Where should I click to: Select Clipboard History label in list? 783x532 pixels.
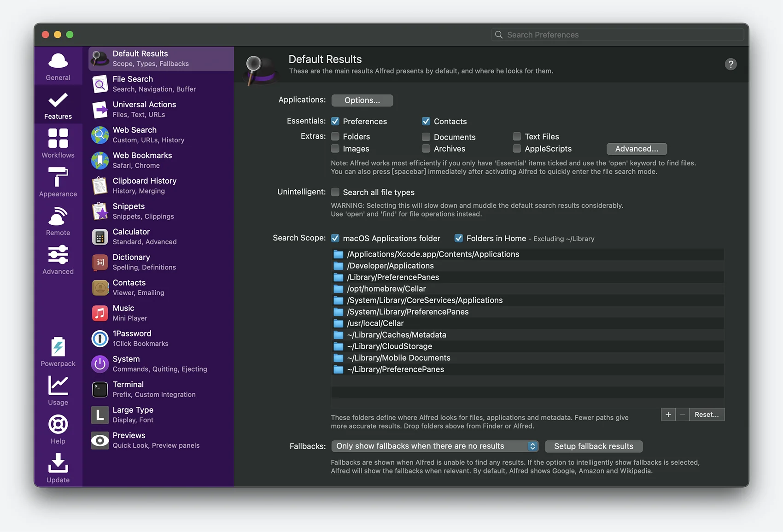[145, 181]
